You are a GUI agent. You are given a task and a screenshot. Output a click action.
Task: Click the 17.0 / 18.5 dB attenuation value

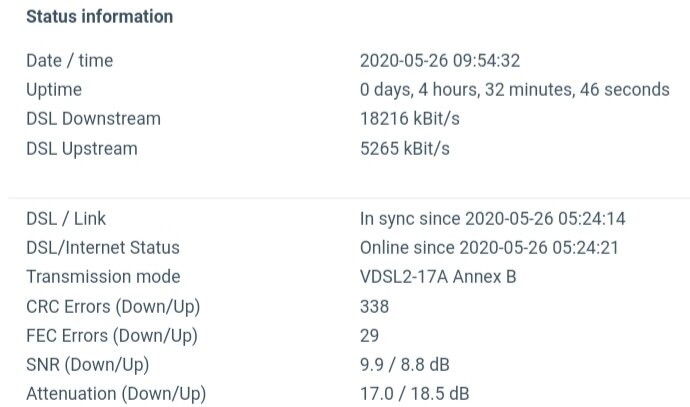click(x=415, y=394)
